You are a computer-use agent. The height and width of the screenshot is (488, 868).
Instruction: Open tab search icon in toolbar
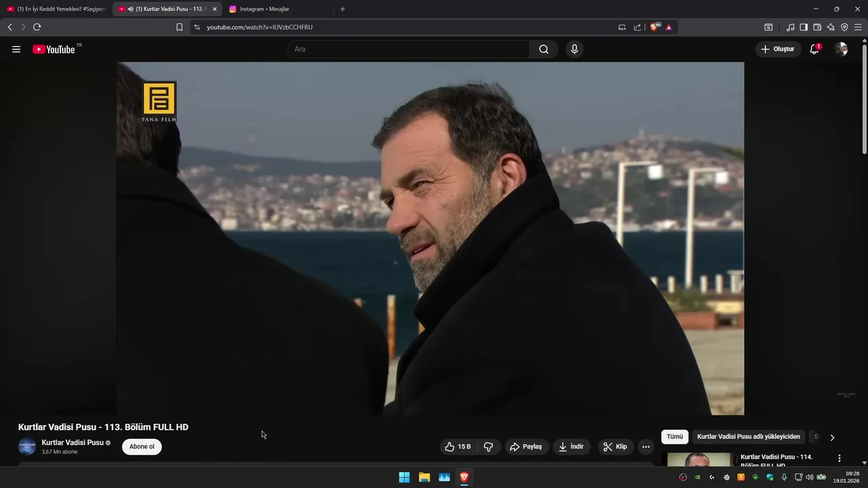click(x=768, y=27)
